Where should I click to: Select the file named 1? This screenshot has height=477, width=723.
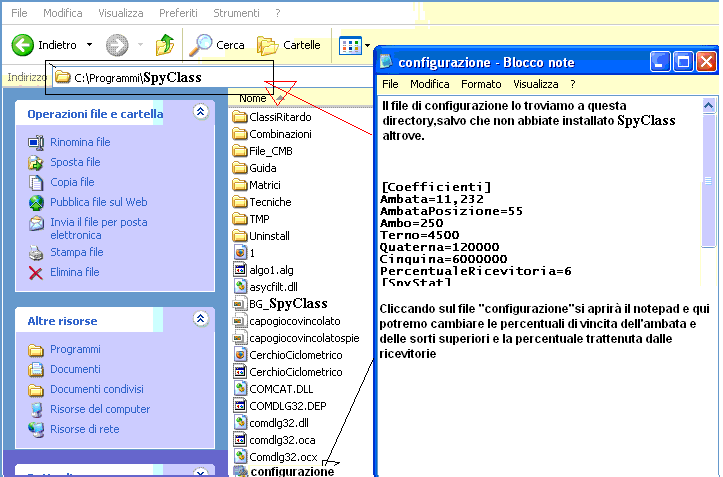tap(244, 253)
